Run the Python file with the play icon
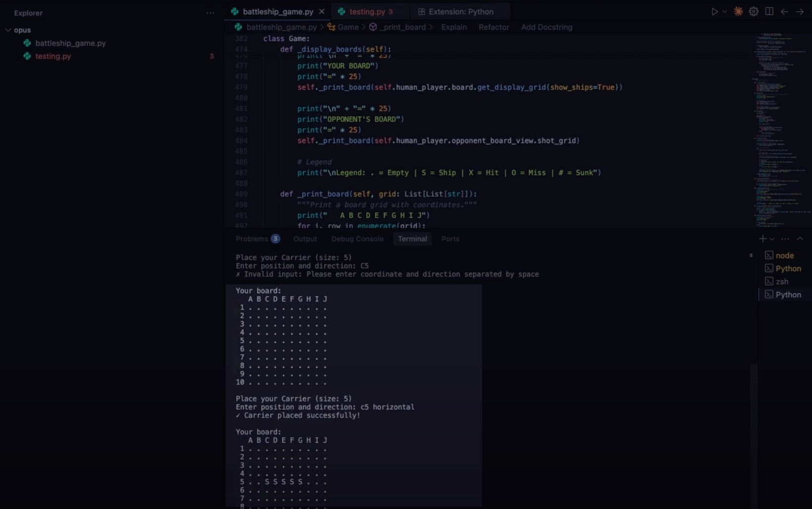Screen dimensions: 812x509 pos(714,11)
